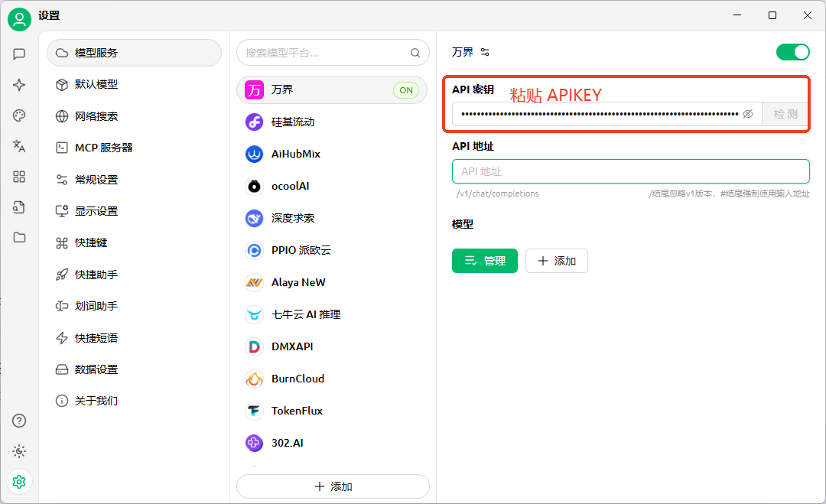This screenshot has height=504, width=826.
Task: Open the sparkle agents icon in sidebar
Action: pyautogui.click(x=19, y=85)
